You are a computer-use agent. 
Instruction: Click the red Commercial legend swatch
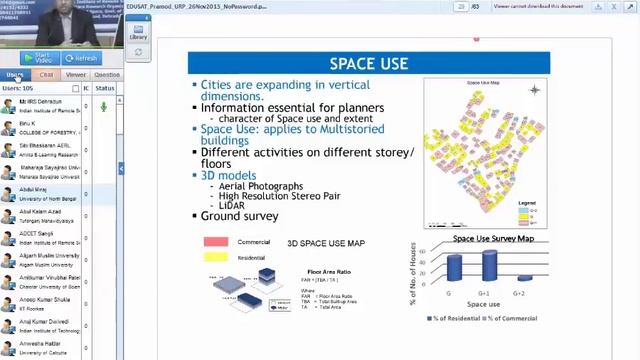216,242
